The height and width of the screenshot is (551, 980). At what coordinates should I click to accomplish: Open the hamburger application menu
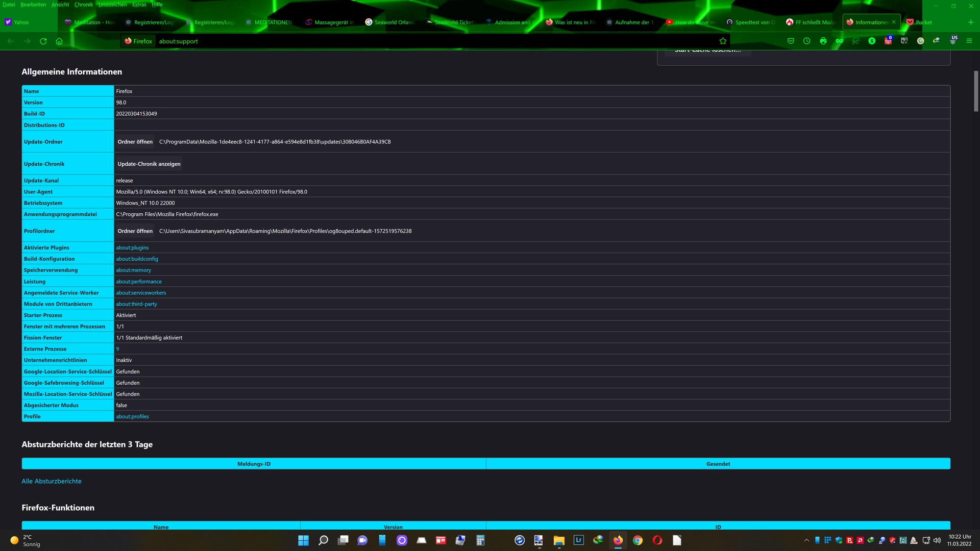(x=969, y=41)
